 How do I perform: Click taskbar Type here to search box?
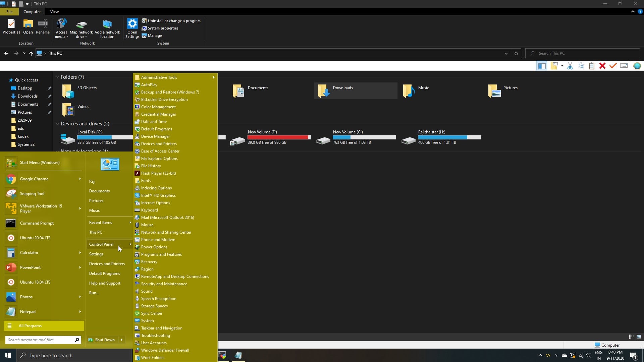coord(74,355)
